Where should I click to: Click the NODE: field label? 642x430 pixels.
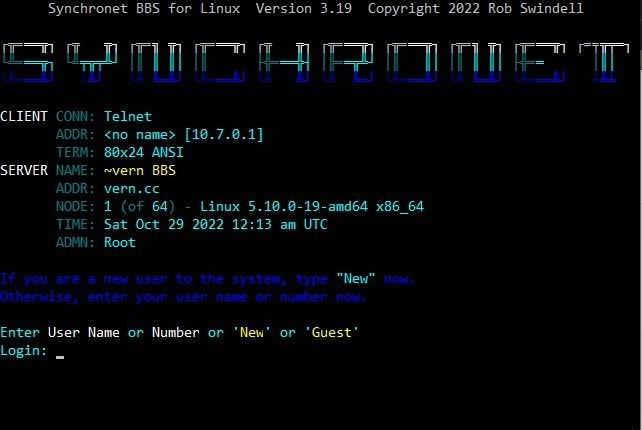click(75, 207)
